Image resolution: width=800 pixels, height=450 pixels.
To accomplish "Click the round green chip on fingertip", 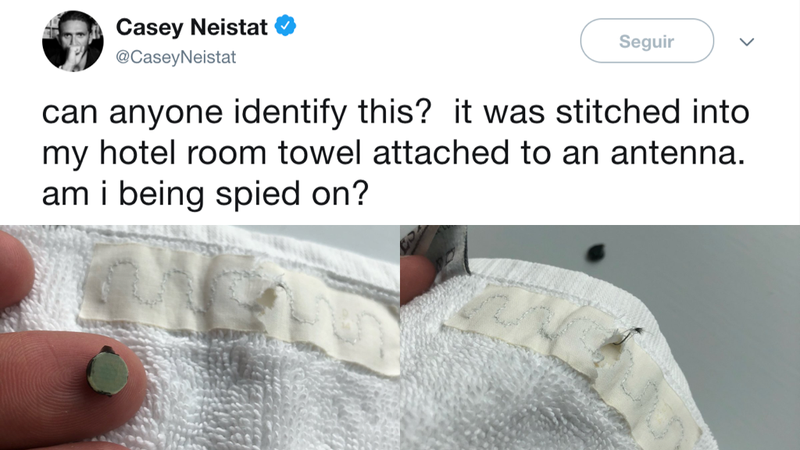I will tap(108, 371).
